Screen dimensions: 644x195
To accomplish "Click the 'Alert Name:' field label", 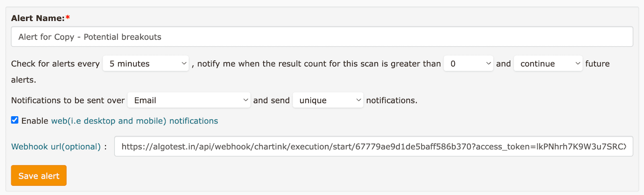I will tap(38, 18).
